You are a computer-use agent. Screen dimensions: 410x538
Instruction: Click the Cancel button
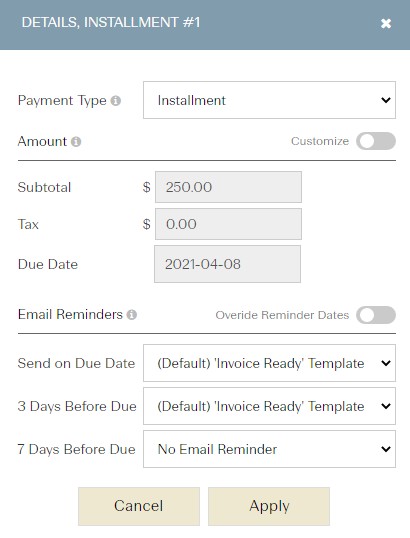(x=139, y=506)
